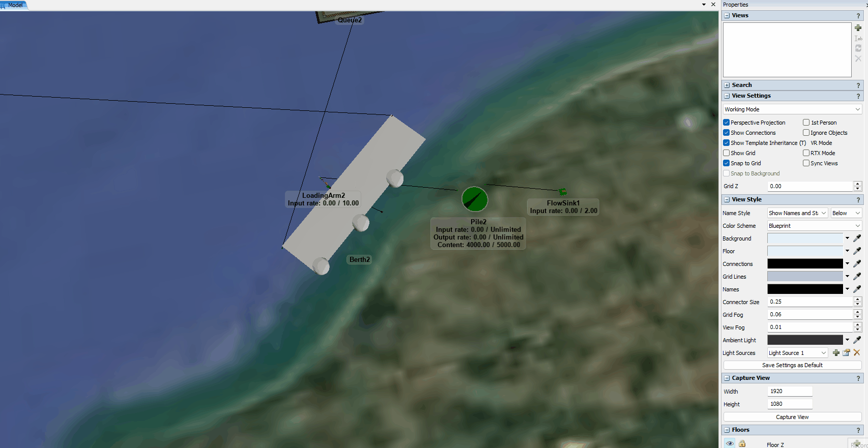Add a new view with the green plus

[x=858, y=28]
